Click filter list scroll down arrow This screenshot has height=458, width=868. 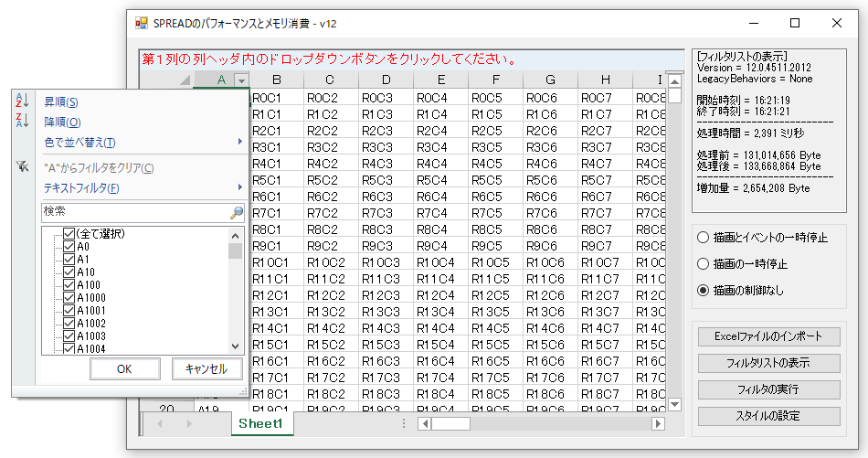coord(235,346)
